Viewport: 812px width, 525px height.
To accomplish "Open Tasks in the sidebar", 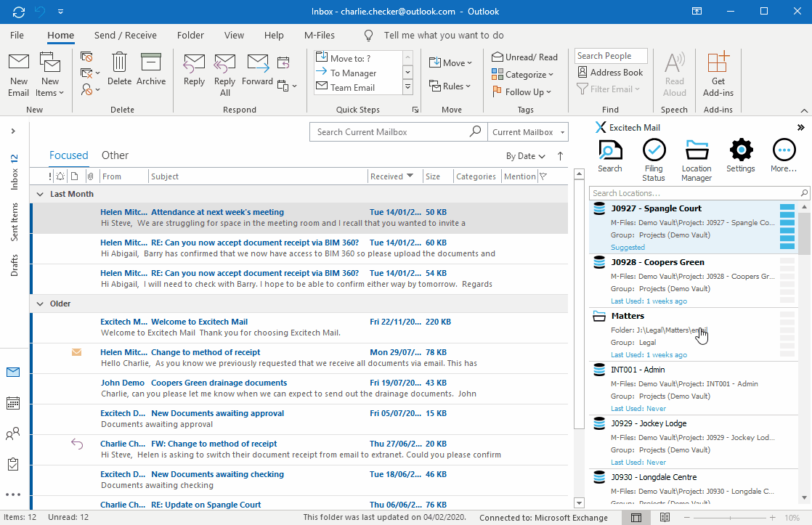I will [x=13, y=464].
